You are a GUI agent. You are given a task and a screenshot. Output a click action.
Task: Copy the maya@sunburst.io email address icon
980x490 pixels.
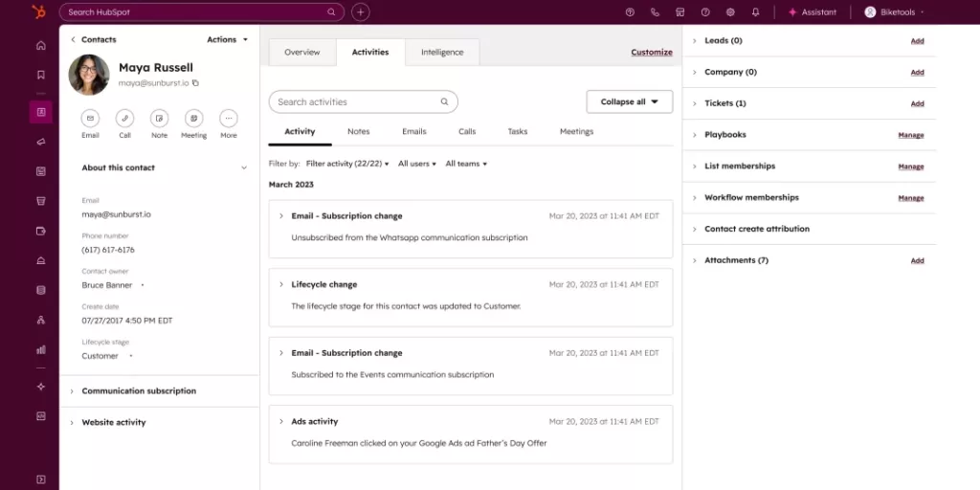click(195, 83)
